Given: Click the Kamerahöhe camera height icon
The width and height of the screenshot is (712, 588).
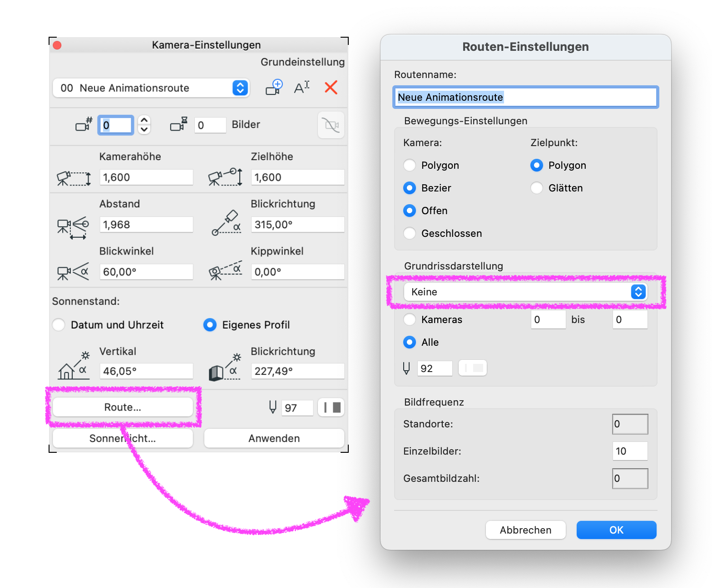Looking at the screenshot, I should [x=74, y=178].
